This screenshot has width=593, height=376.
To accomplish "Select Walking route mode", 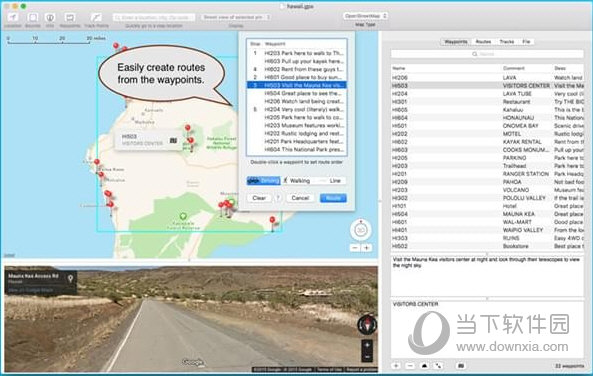I will point(297,181).
